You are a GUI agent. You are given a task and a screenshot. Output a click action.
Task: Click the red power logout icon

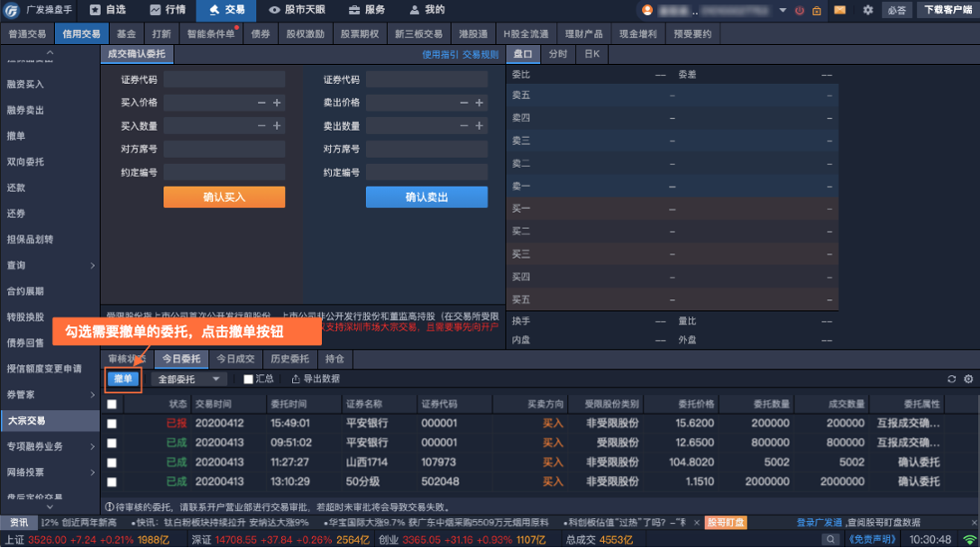pos(800,11)
